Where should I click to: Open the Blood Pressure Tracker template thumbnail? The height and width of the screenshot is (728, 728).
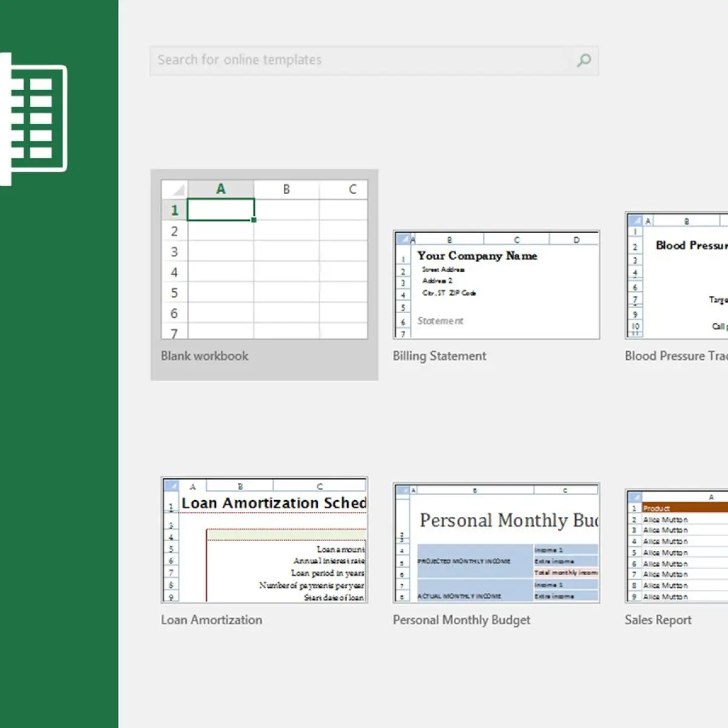[x=676, y=275]
